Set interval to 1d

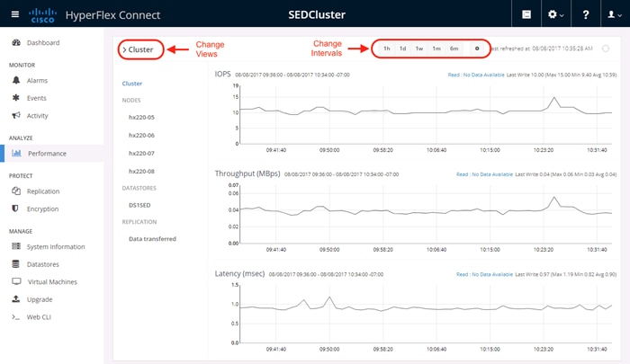[x=402, y=49]
